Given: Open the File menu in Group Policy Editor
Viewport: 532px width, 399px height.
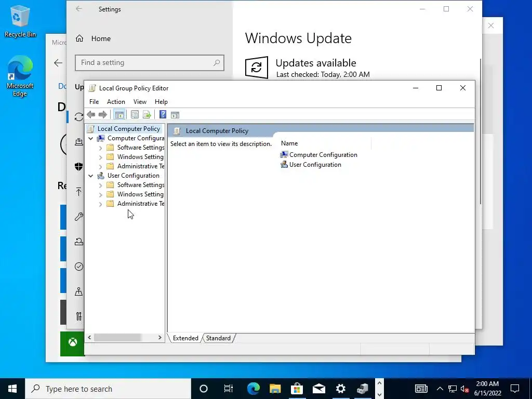Looking at the screenshot, I should (94, 102).
